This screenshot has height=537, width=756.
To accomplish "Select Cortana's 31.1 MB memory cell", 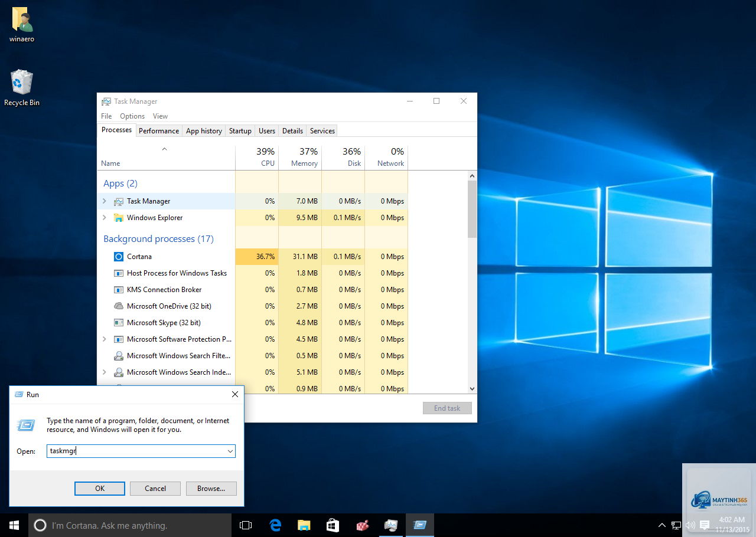I will pos(300,257).
